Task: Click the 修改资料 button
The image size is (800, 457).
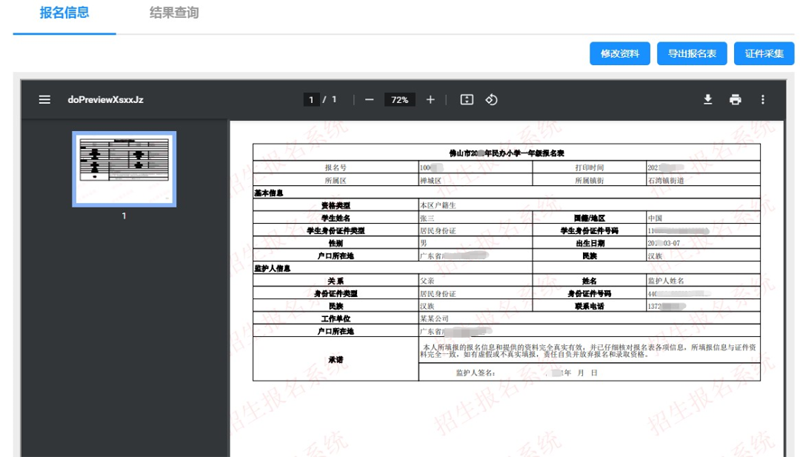Action: point(620,54)
